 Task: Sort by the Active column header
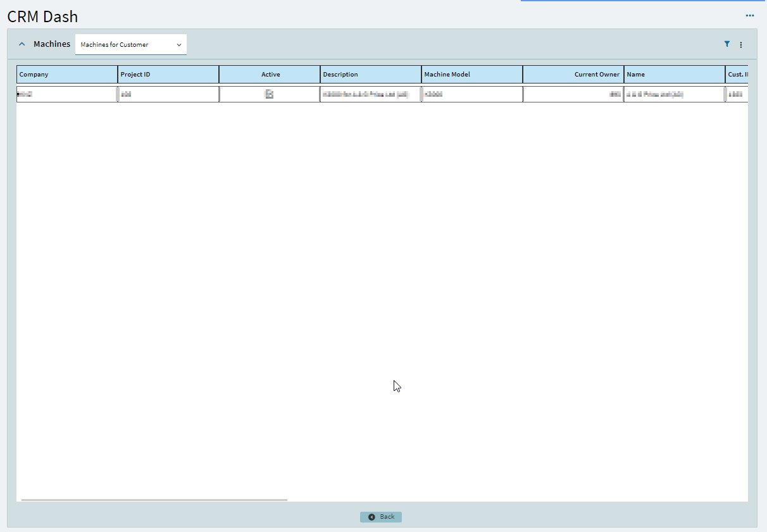[270, 75]
